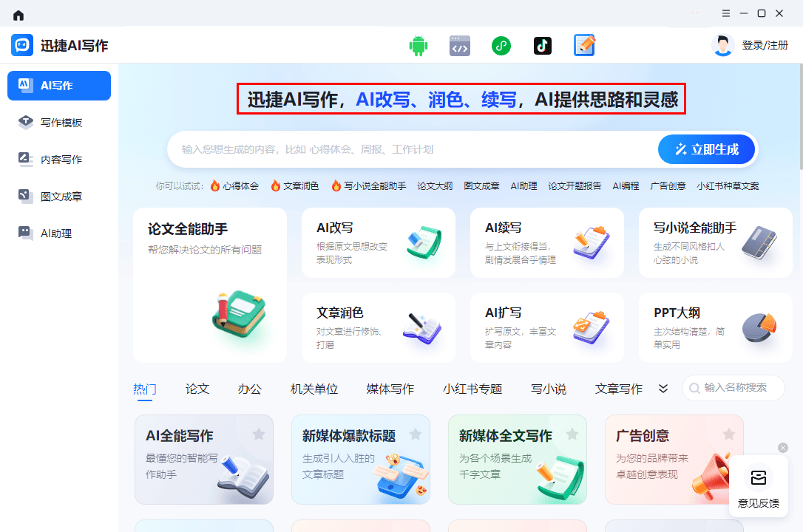Favorite the 新媒体爆款标题 card star

click(x=416, y=434)
